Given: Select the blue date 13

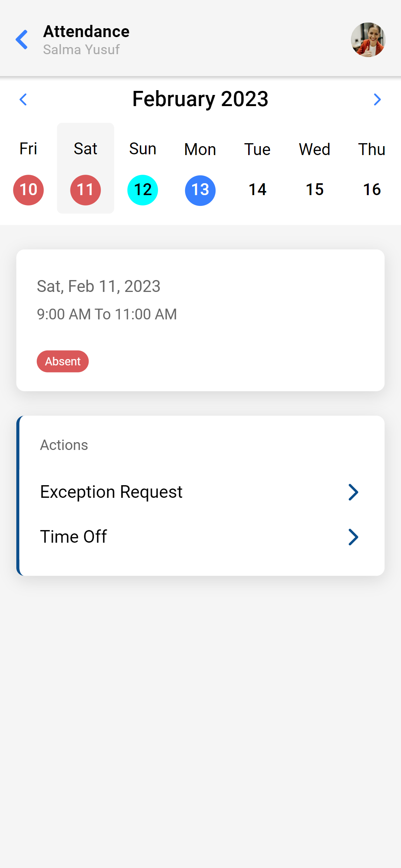Looking at the screenshot, I should (200, 190).
